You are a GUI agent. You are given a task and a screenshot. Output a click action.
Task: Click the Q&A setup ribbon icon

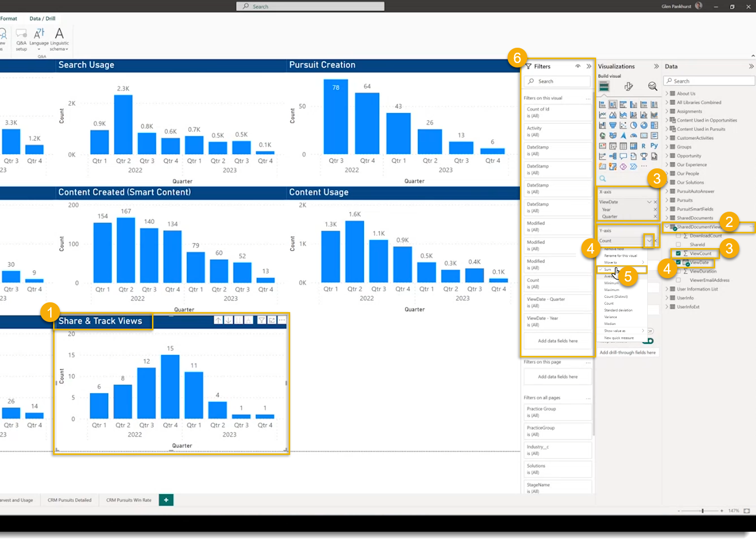coord(21,39)
